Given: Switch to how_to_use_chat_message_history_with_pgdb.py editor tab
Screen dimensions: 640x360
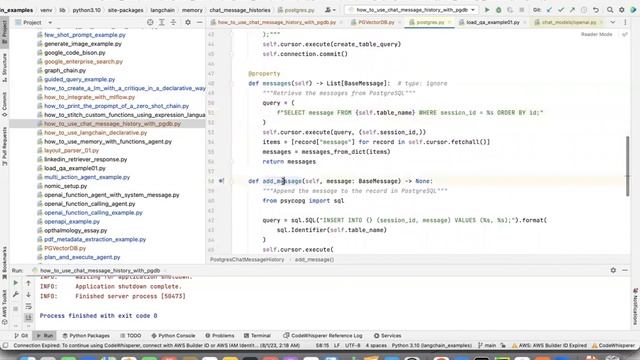Looking at the screenshot, I should 276,22.
